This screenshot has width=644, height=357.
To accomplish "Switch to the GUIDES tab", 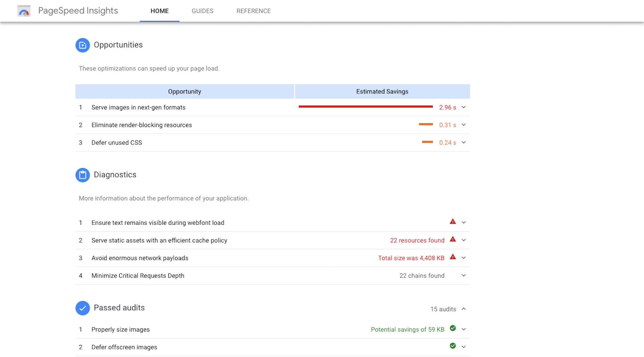I will pyautogui.click(x=203, y=11).
